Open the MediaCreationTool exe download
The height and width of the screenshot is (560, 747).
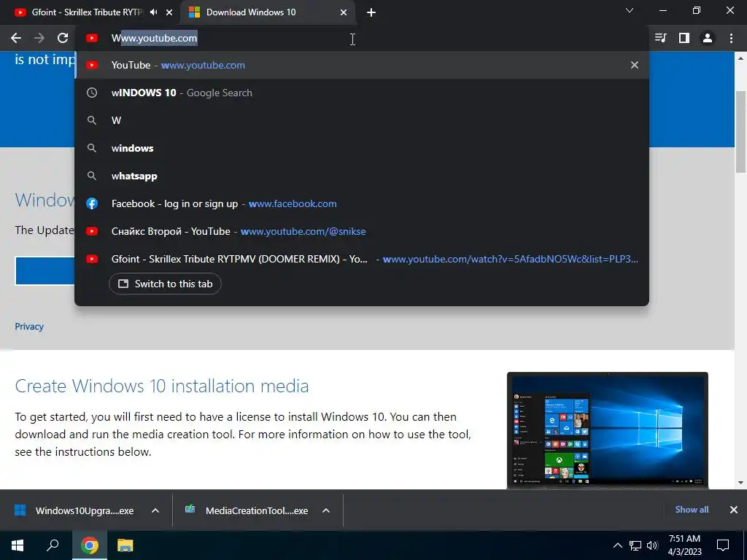click(247, 510)
